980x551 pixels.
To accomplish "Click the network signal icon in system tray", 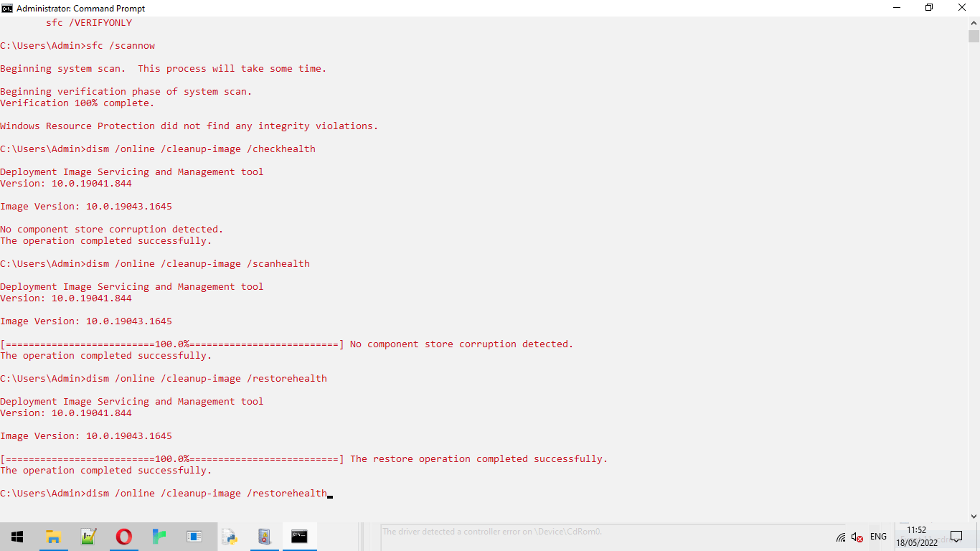I will click(840, 537).
